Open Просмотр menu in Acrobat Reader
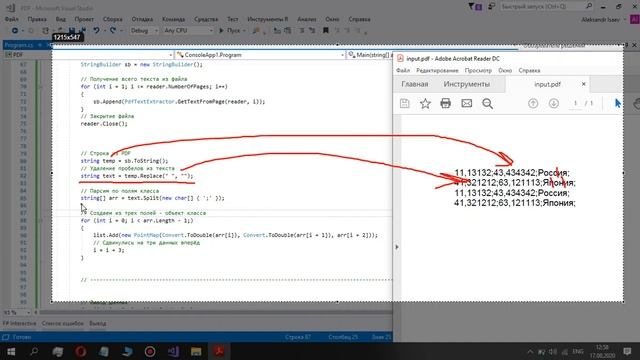The width and height of the screenshot is (640, 360). click(478, 70)
